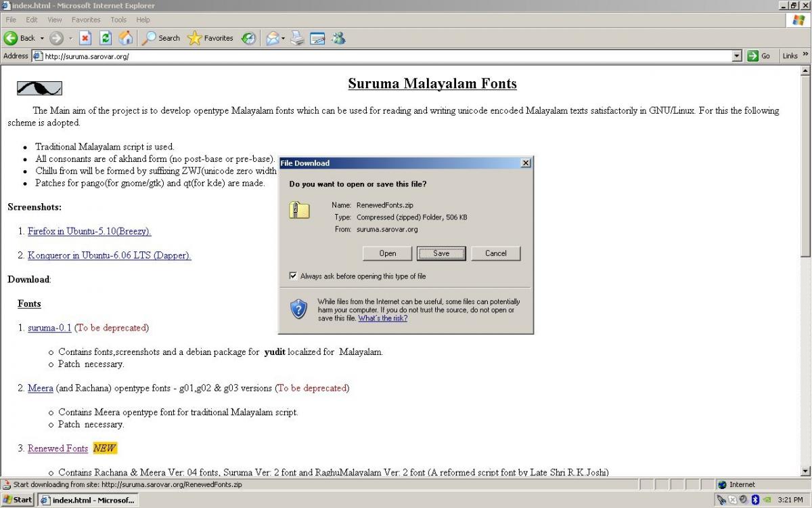Open the File menu

(11, 20)
